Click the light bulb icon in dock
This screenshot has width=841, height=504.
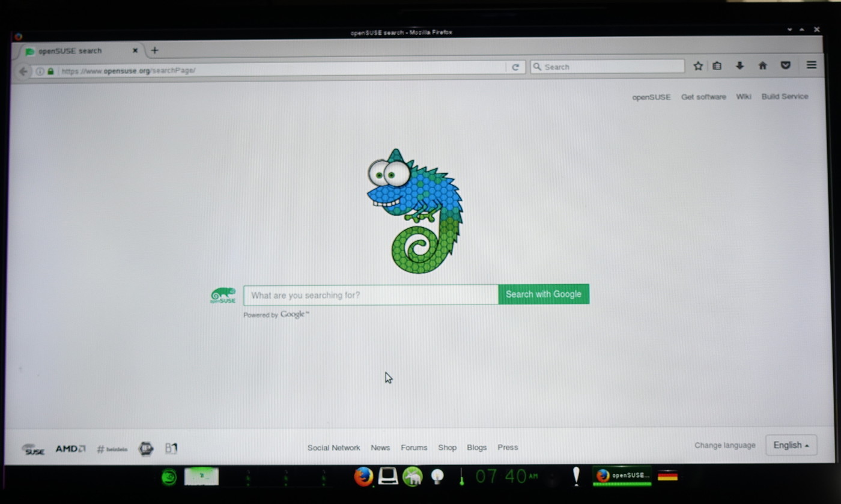437,476
